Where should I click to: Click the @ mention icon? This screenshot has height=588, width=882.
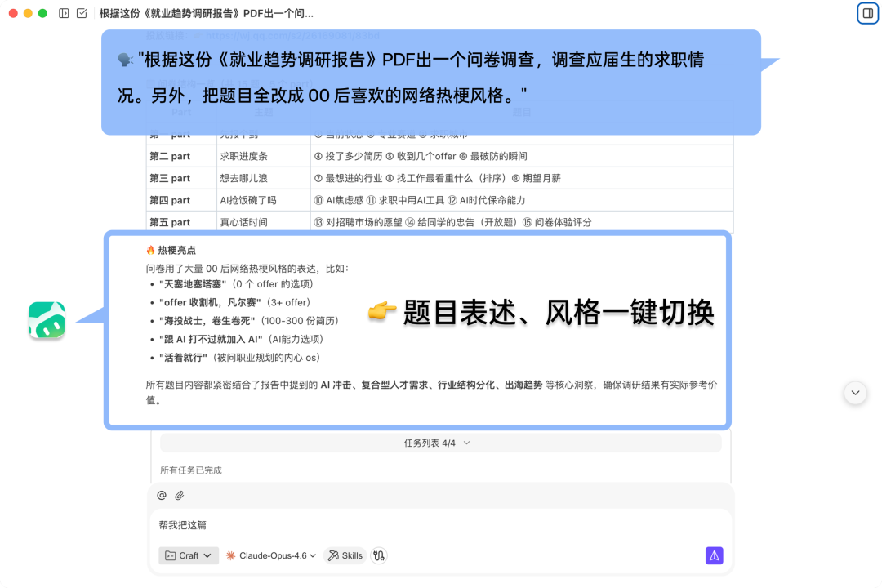162,495
